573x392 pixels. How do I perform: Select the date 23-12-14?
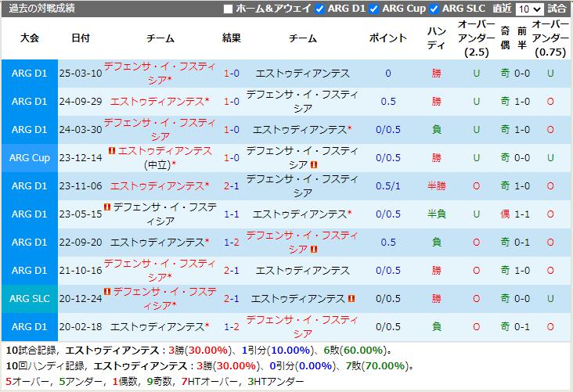(81, 158)
